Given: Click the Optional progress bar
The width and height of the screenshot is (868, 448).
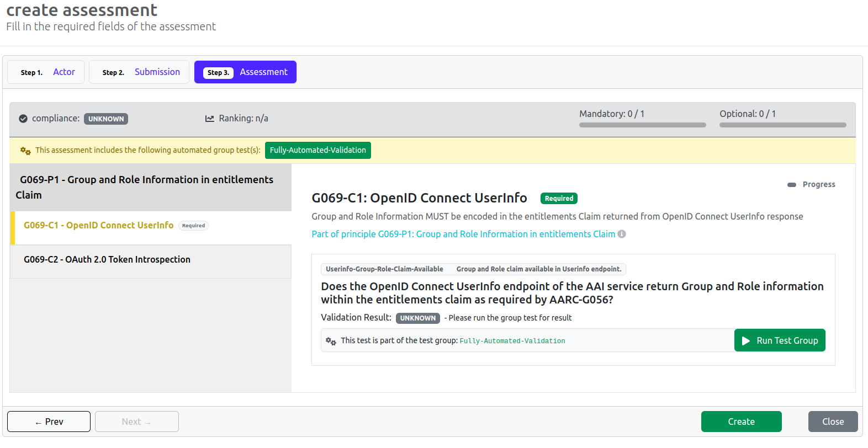Looking at the screenshot, I should pos(783,125).
